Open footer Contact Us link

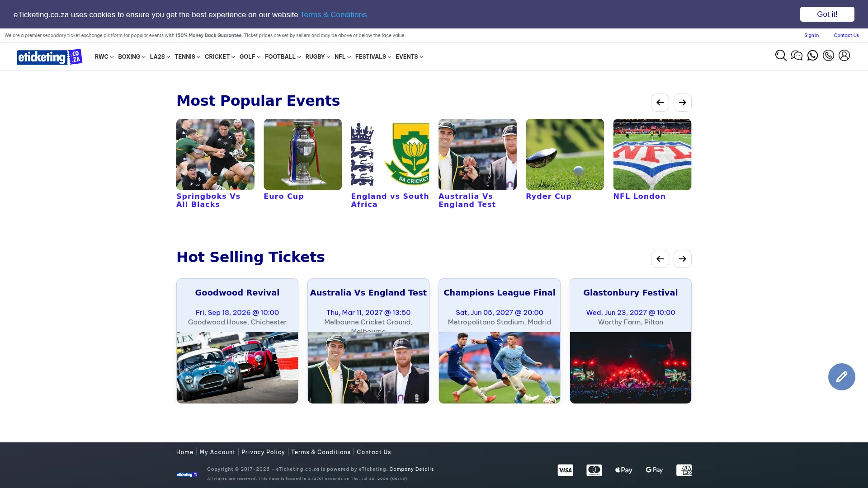tap(373, 452)
